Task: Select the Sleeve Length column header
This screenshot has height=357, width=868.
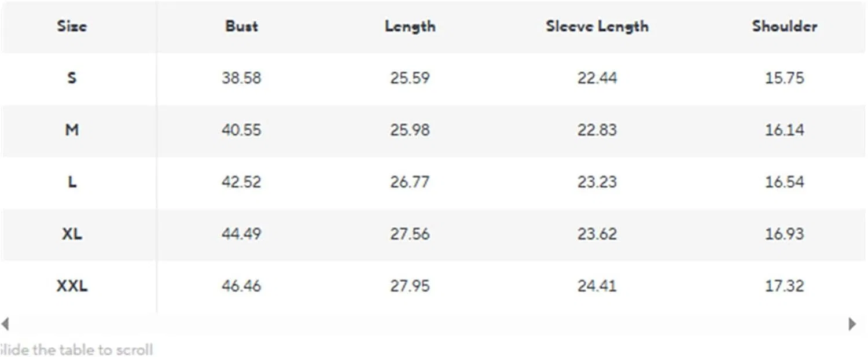Action: coord(597,27)
